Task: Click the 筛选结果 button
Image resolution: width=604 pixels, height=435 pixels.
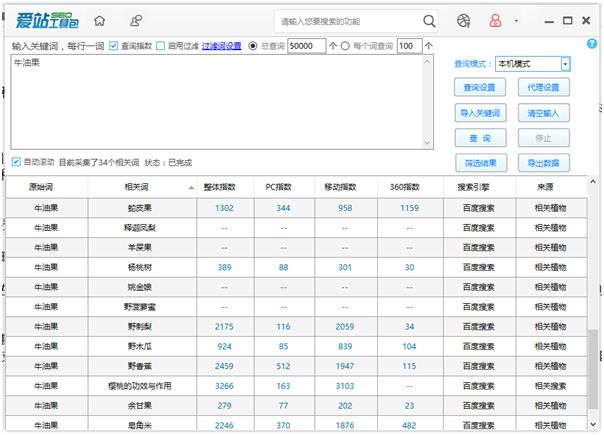Action: (481, 163)
